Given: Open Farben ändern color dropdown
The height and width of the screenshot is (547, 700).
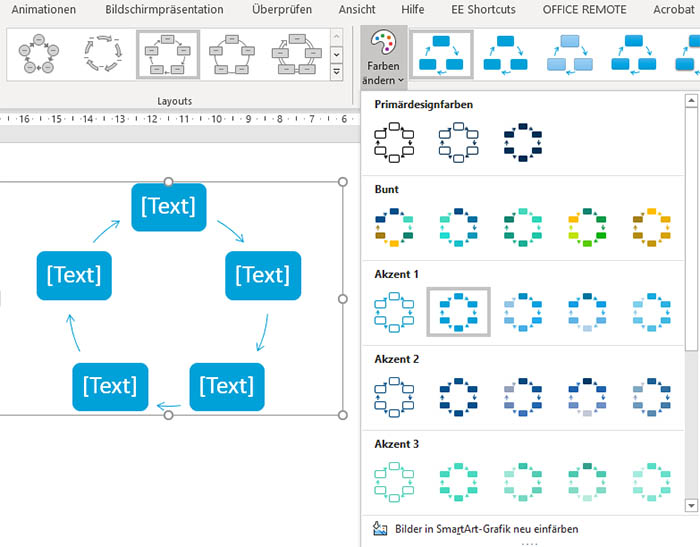Looking at the screenshot, I should click(x=383, y=57).
